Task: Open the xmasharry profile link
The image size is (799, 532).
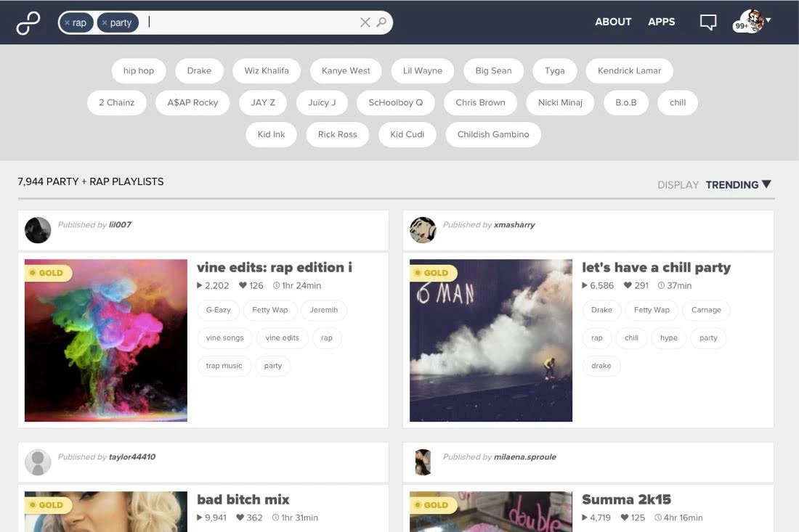Action: tap(514, 224)
